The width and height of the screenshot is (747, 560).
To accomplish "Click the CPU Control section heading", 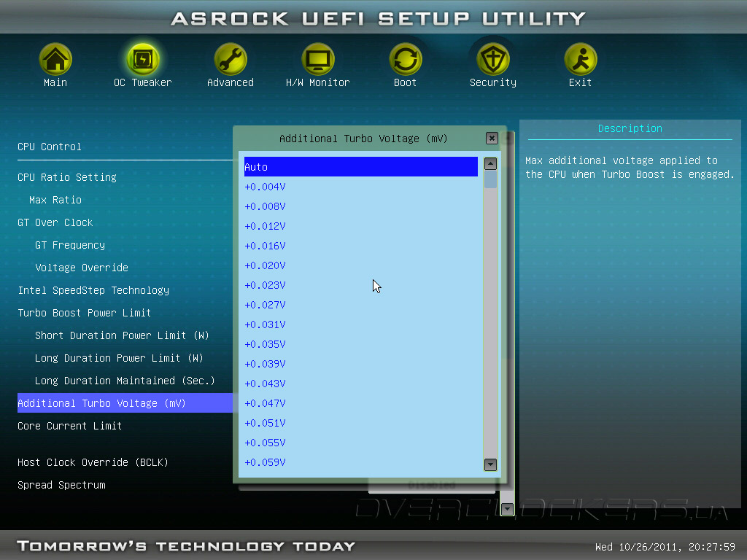I will 50,147.
